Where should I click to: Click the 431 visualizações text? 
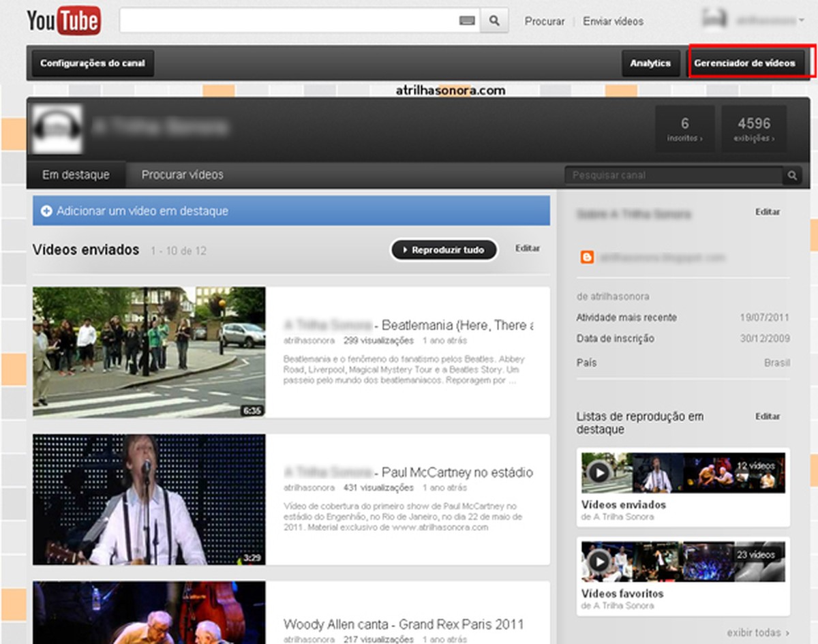tap(378, 487)
